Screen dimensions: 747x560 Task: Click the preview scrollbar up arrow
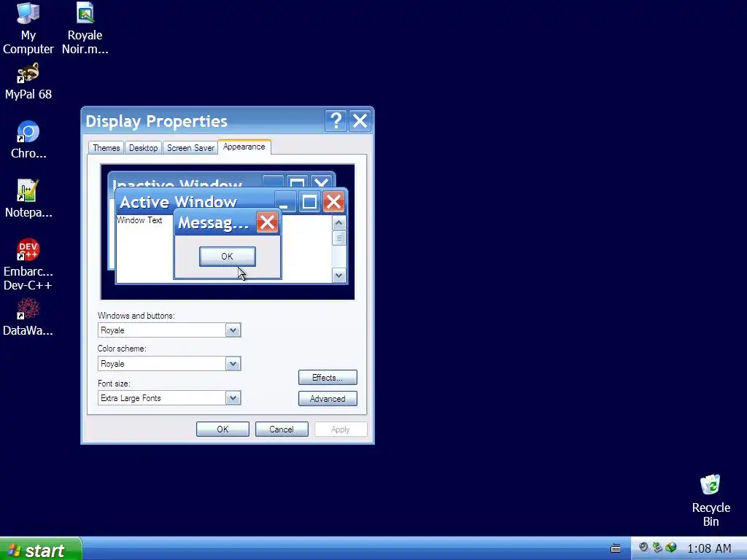point(338,223)
